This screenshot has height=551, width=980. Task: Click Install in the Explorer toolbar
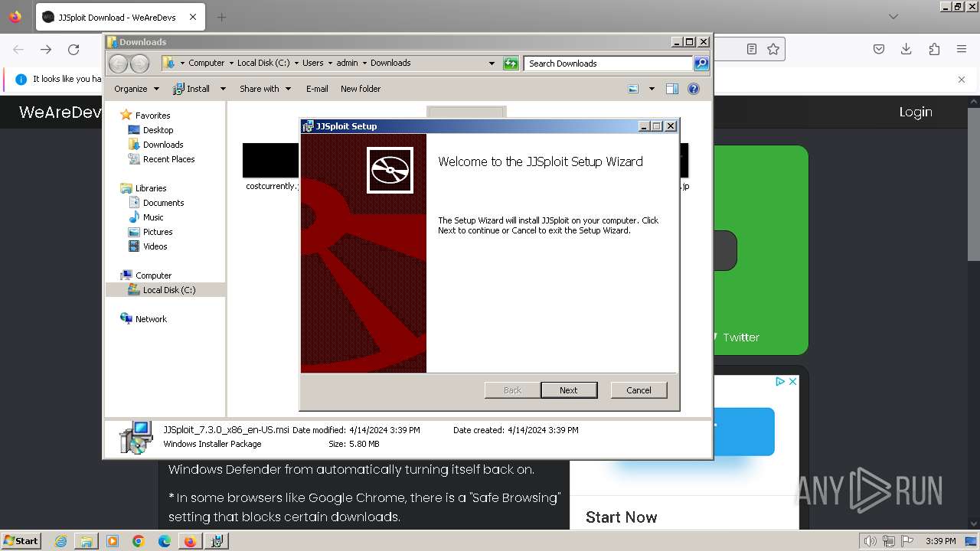click(x=191, y=89)
